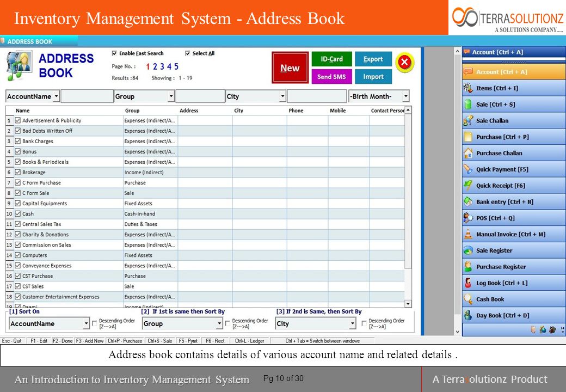566x392 pixels.
Task: Click table vertical scrollbar thumb
Action: point(408,191)
